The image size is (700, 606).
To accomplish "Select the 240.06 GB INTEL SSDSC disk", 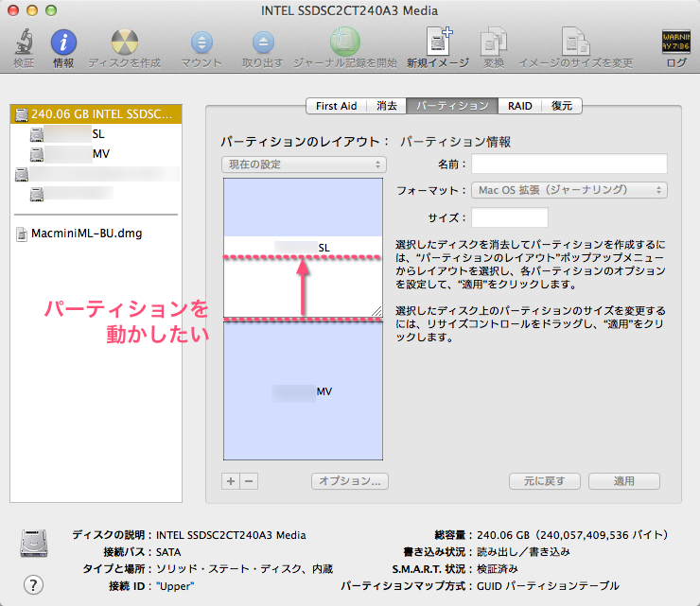I will (x=96, y=114).
